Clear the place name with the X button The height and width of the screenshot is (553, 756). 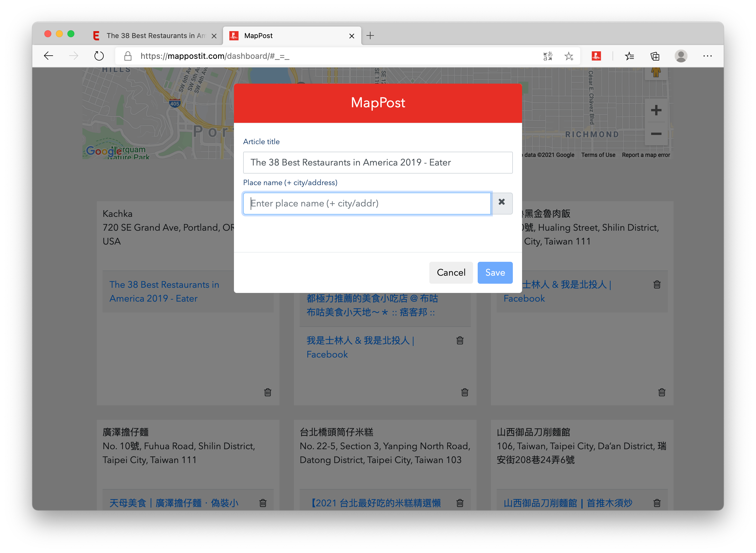tap(501, 203)
